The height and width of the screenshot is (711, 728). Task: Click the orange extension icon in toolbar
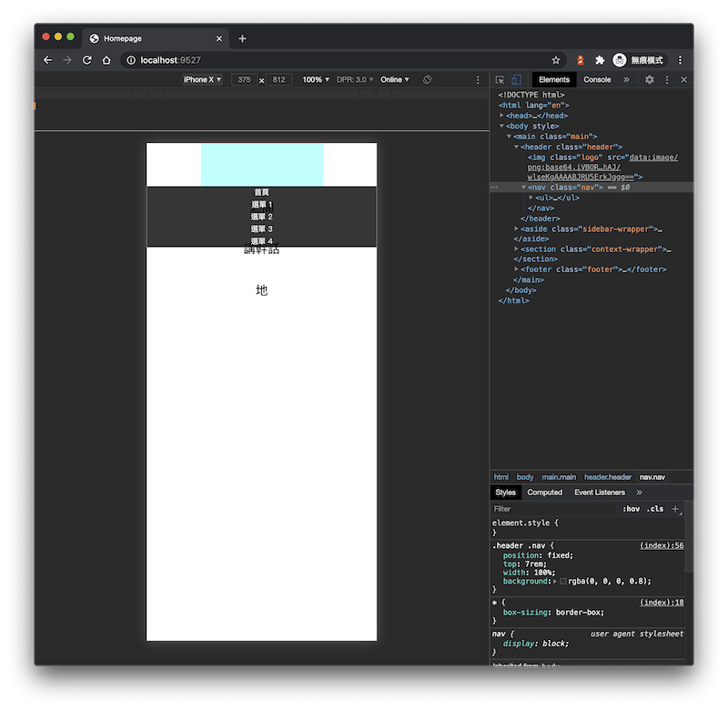581,60
